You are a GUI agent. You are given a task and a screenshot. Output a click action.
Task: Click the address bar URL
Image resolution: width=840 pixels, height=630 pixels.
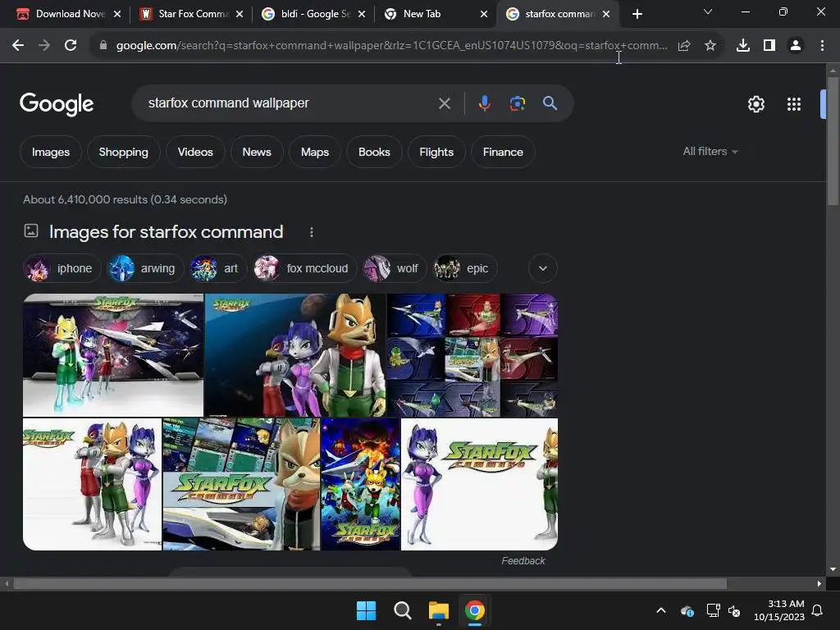pyautogui.click(x=391, y=46)
